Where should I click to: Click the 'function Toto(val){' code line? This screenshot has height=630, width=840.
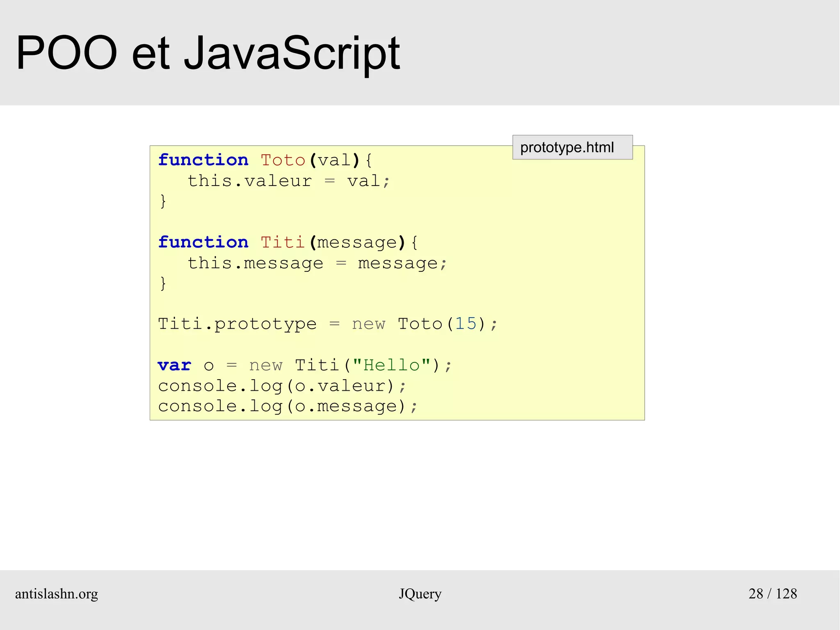(265, 160)
